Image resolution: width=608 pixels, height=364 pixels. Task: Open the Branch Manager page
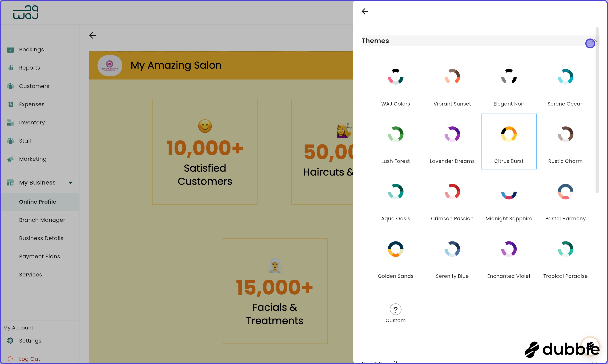pos(42,220)
